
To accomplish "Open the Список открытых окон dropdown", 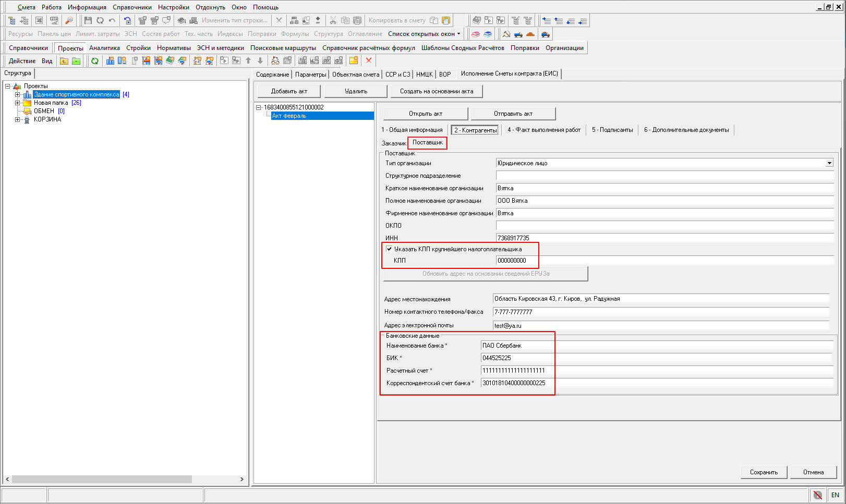I will tap(424, 34).
